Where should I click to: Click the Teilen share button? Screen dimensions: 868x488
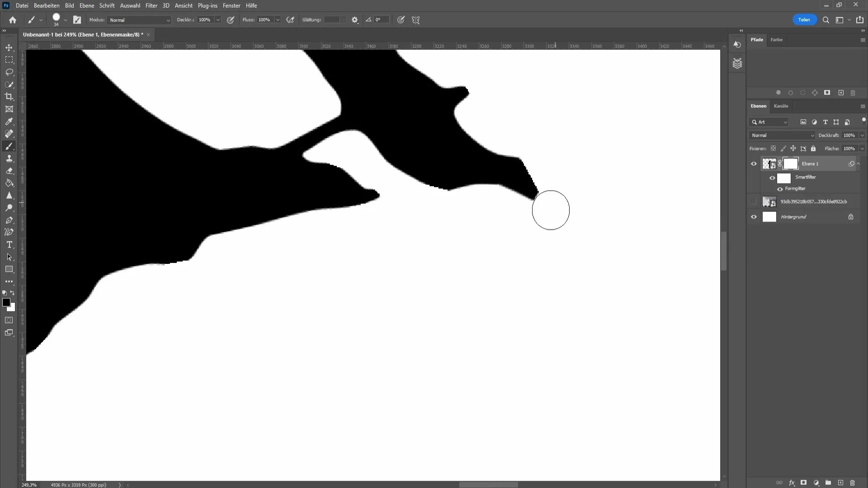[x=804, y=20]
